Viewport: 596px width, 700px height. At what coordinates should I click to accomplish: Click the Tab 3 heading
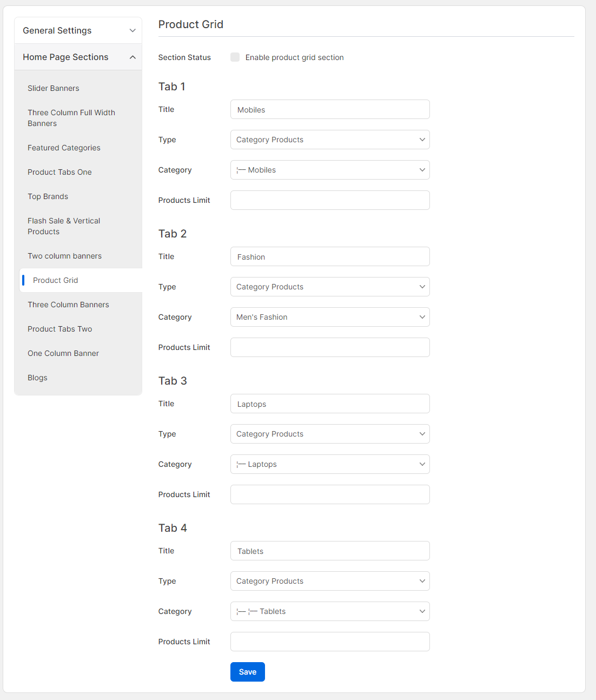pyautogui.click(x=172, y=381)
